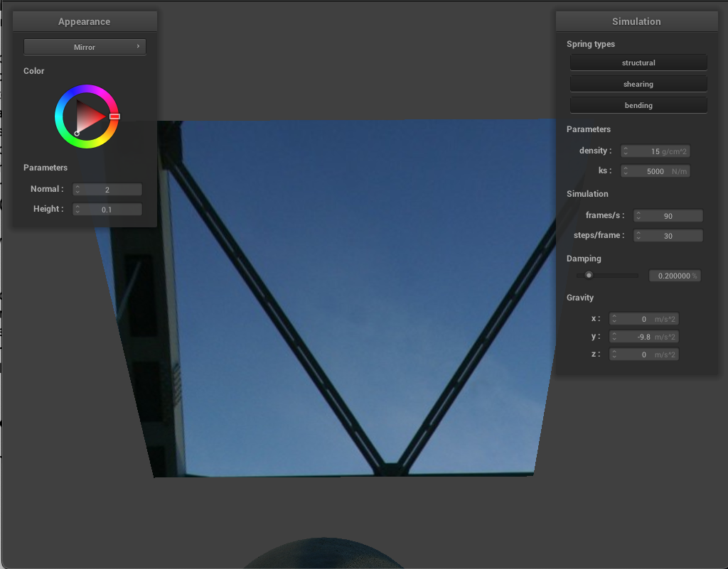Click the steps/frame value field
Screen dimensions: 728x569
tap(668, 236)
